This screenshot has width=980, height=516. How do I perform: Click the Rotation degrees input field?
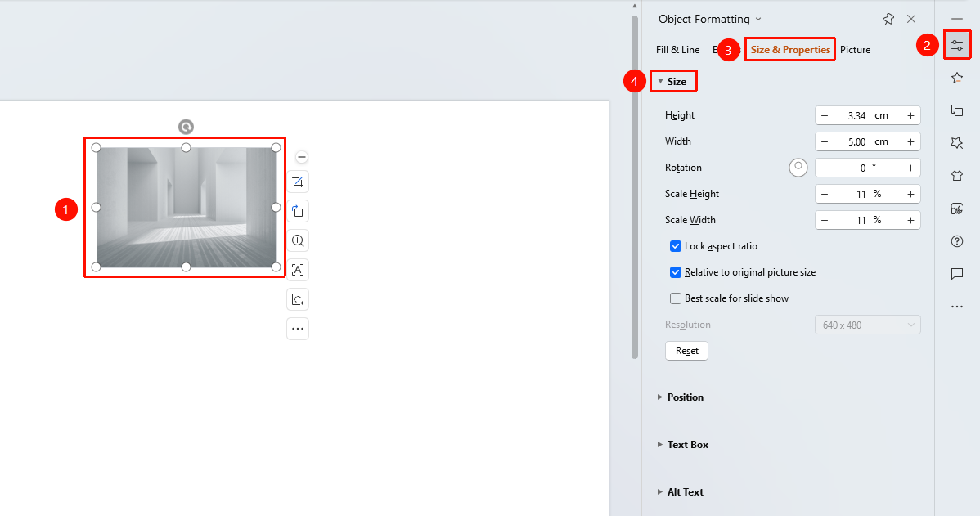[x=867, y=168]
